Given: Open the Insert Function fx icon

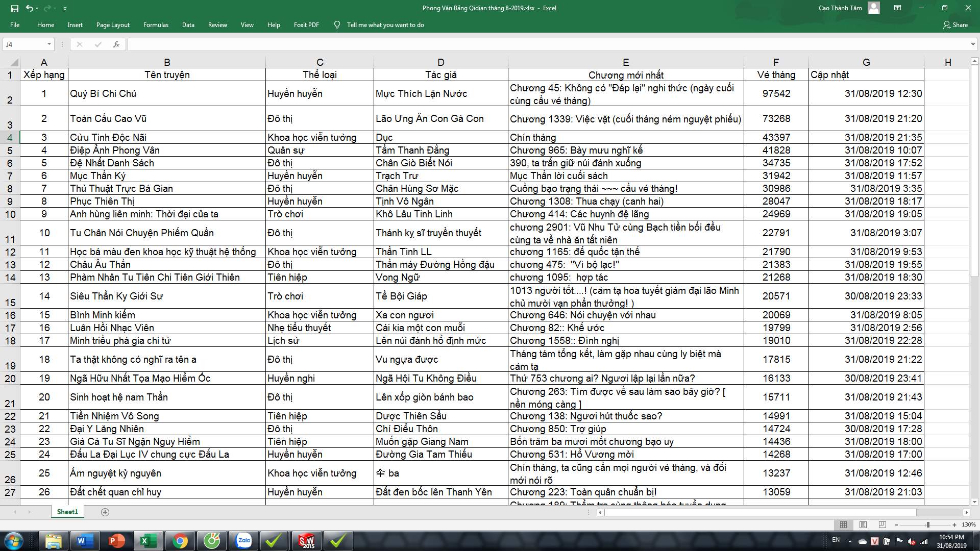Looking at the screenshot, I should (116, 44).
